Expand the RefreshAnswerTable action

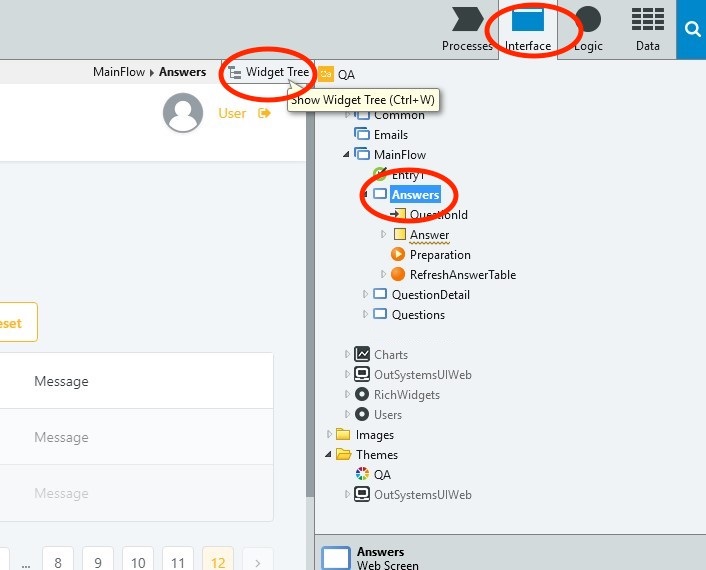(383, 274)
